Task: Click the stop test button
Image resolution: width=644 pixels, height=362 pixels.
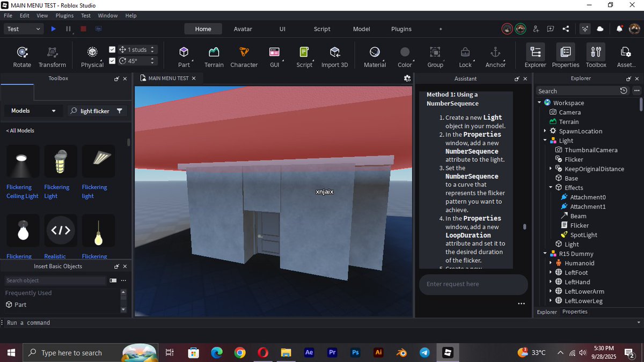Action: [x=83, y=29]
